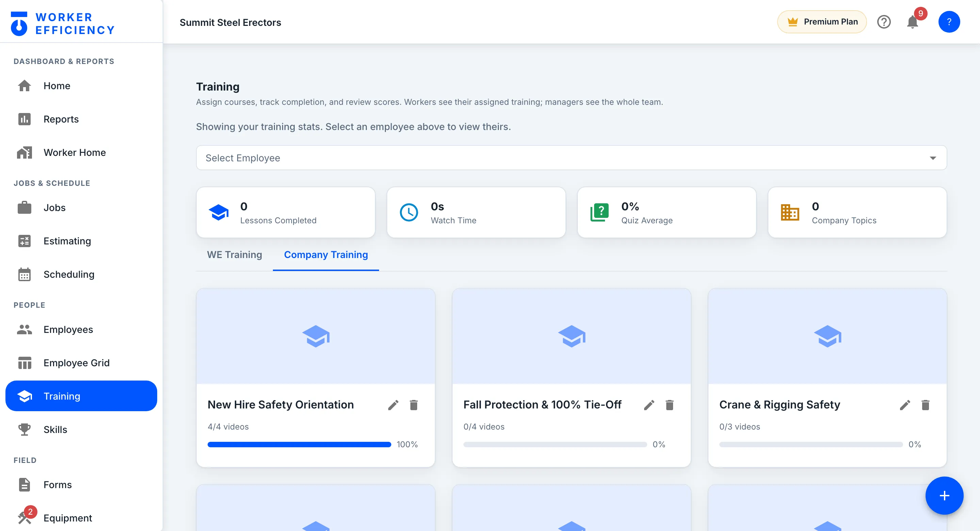Open Scheduling in the sidebar

81,274
